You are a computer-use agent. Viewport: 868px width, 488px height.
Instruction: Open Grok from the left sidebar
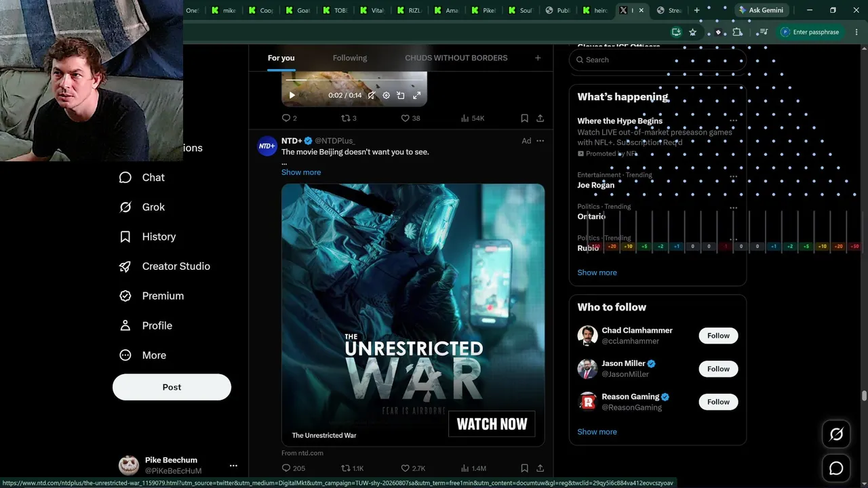142,207
